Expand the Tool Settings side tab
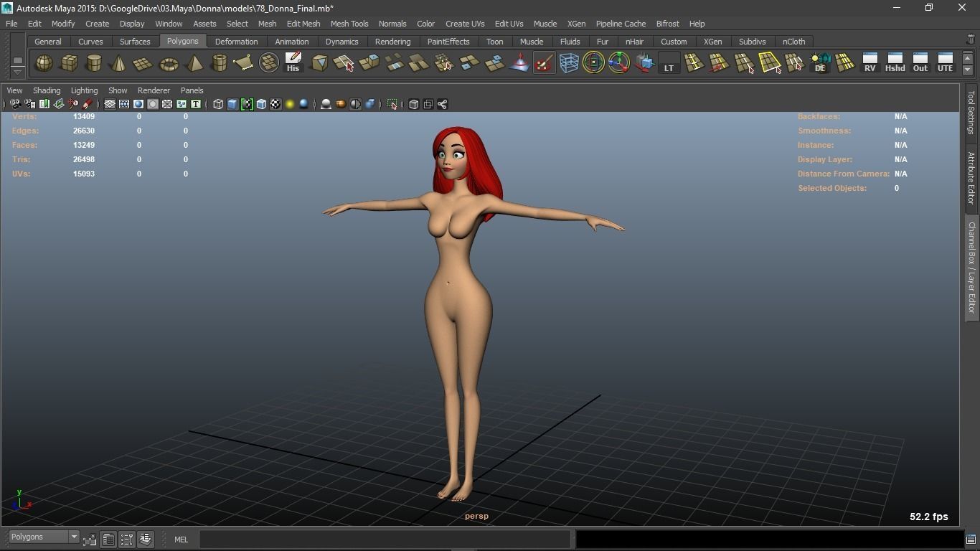Viewport: 980px width, 551px height. (x=971, y=112)
